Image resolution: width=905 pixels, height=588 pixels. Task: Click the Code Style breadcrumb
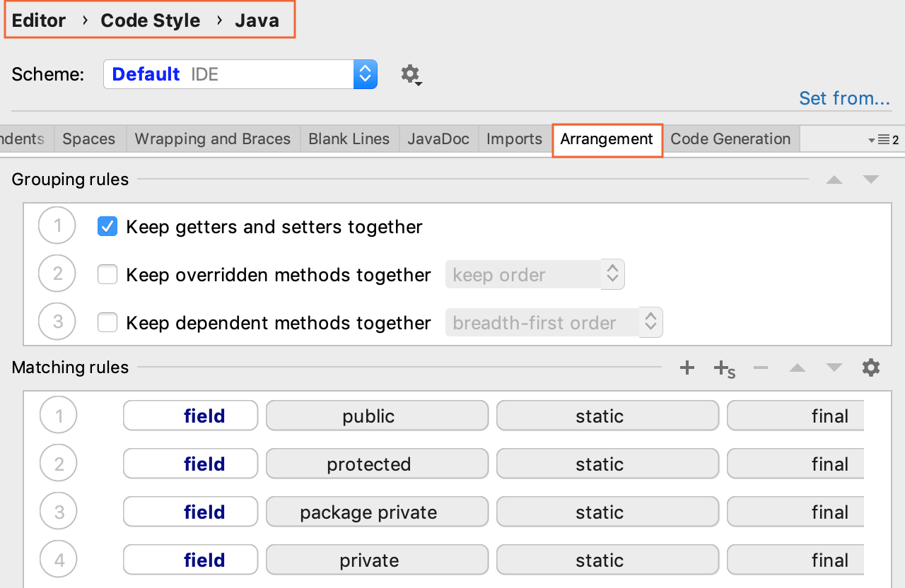point(151,20)
